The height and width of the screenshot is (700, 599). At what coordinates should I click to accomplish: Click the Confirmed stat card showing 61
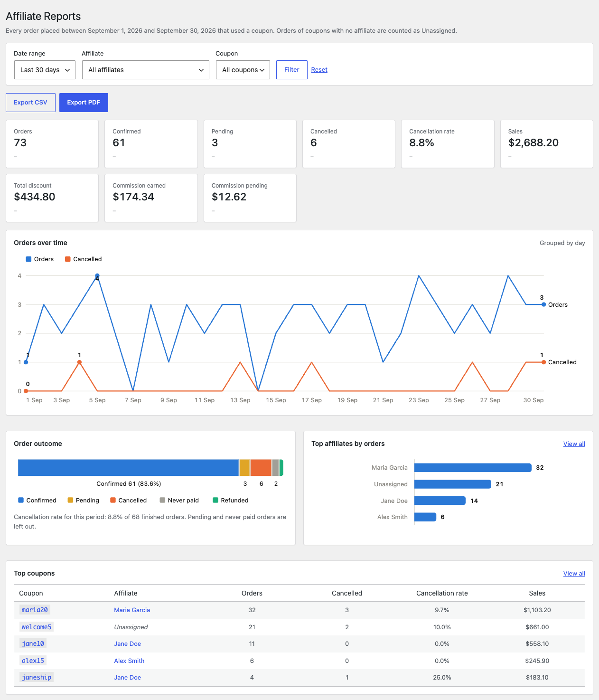[x=151, y=144]
